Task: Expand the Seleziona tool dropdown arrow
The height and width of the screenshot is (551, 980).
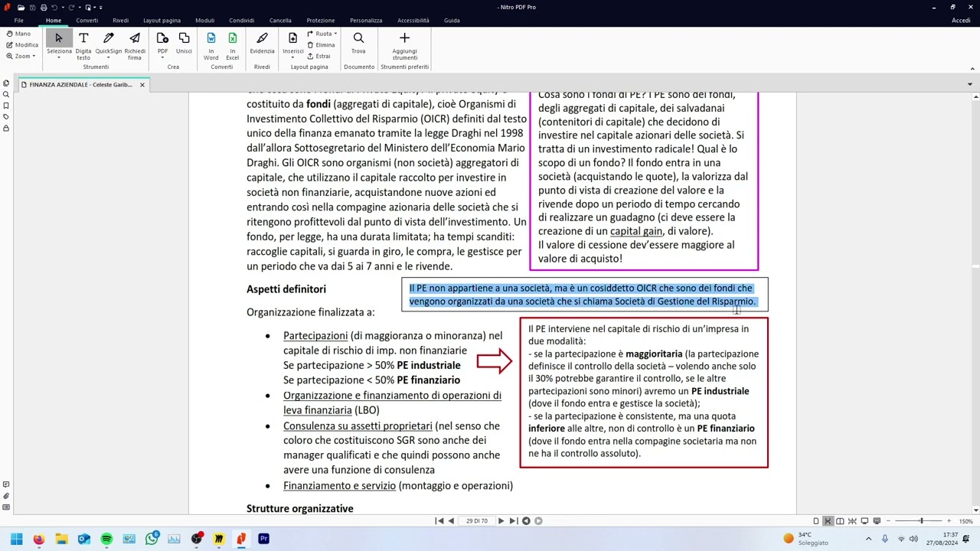Action: pyautogui.click(x=59, y=57)
